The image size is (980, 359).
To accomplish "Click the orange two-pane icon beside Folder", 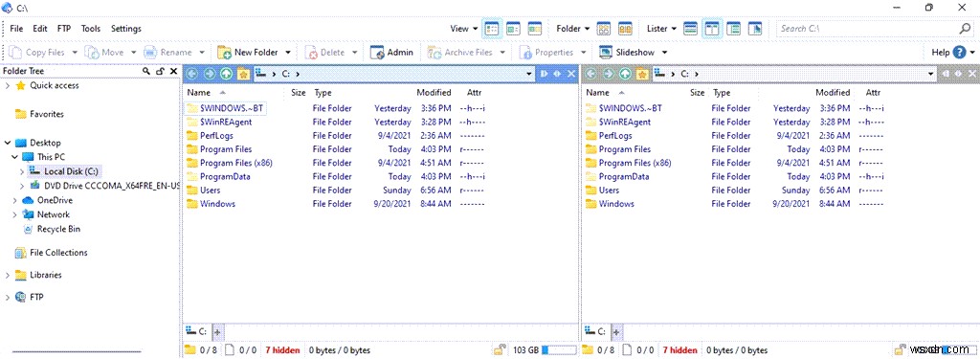I will coord(625,28).
